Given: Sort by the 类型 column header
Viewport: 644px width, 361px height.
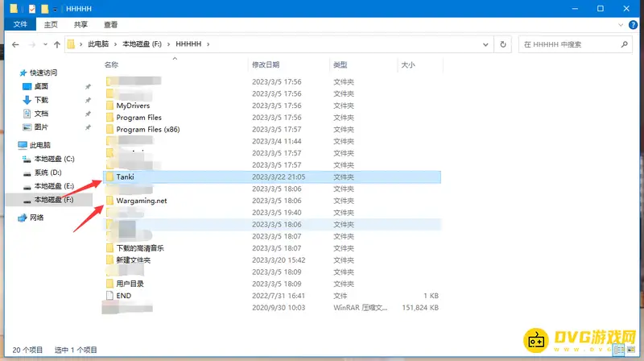Looking at the screenshot, I should pos(341,64).
